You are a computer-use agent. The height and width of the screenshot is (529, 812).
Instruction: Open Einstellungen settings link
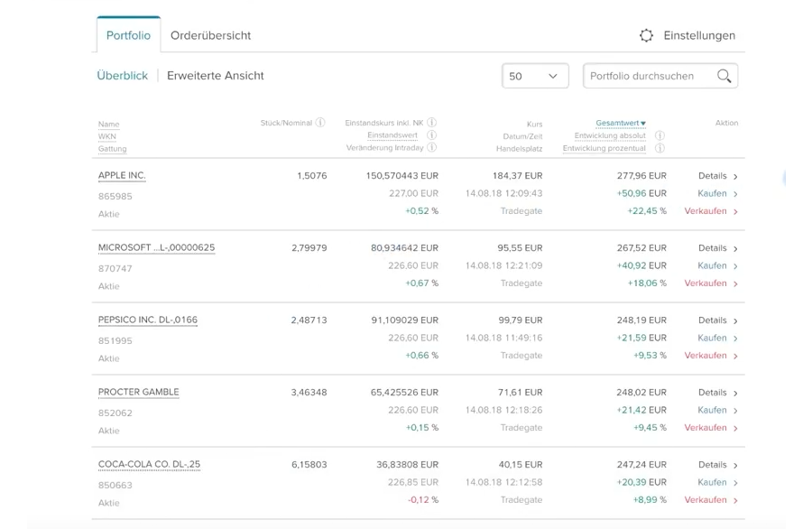[699, 36]
